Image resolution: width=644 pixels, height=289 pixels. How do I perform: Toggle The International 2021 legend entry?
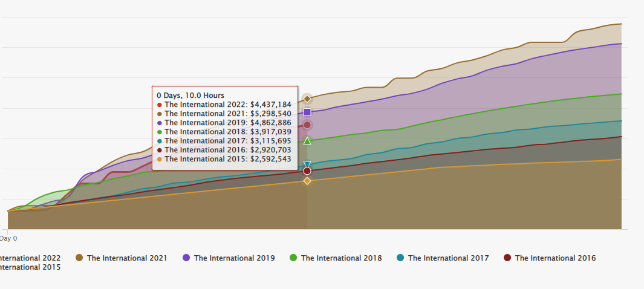click(122, 258)
